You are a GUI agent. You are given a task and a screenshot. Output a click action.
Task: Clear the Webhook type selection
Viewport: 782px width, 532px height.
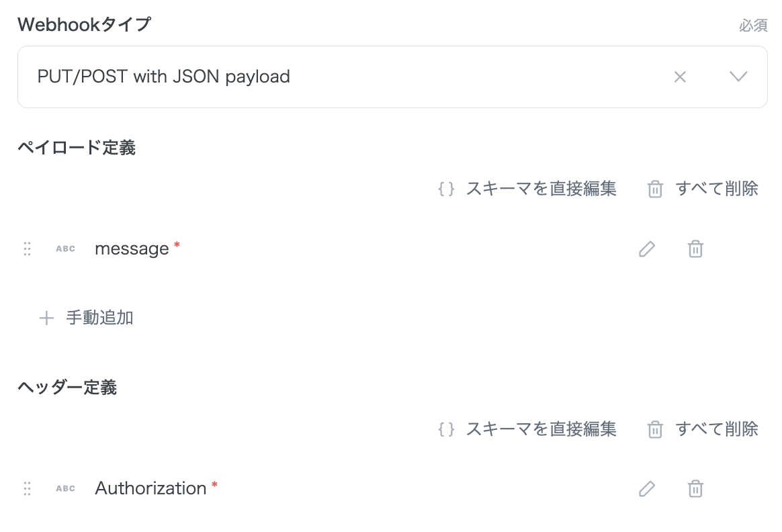[x=680, y=77]
